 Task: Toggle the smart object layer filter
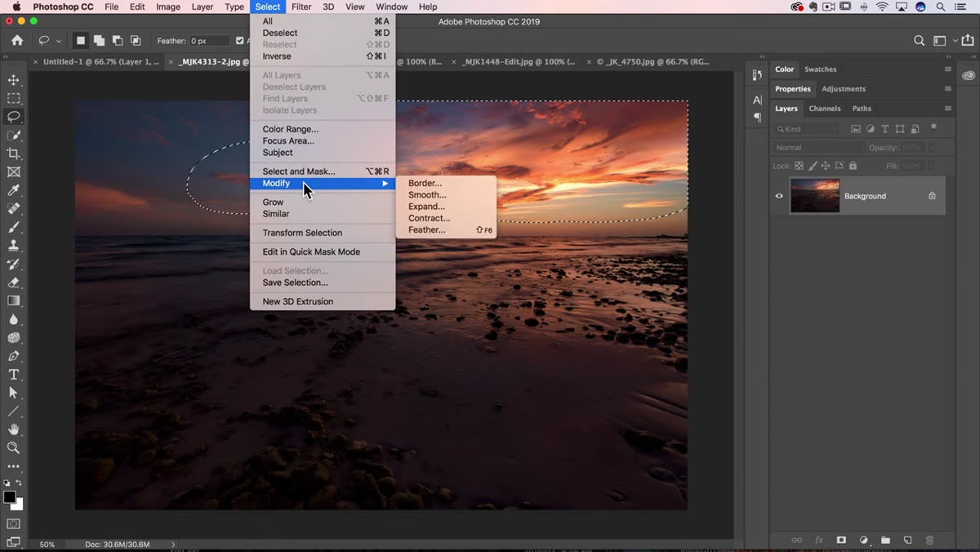[x=915, y=129]
